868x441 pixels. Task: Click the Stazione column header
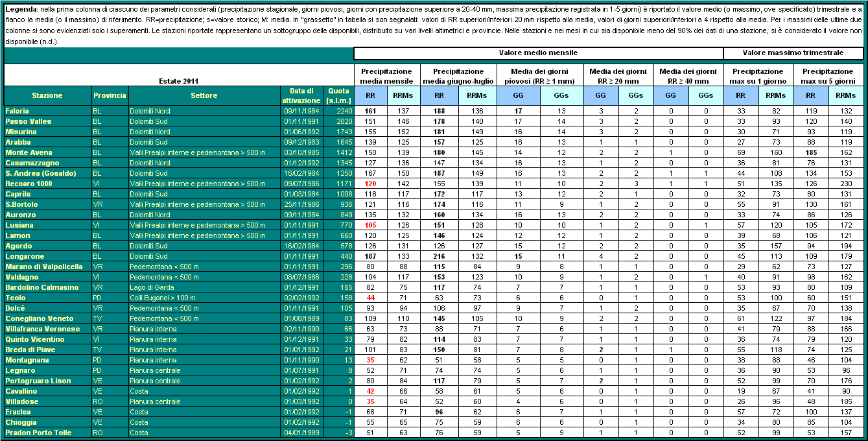coord(47,95)
